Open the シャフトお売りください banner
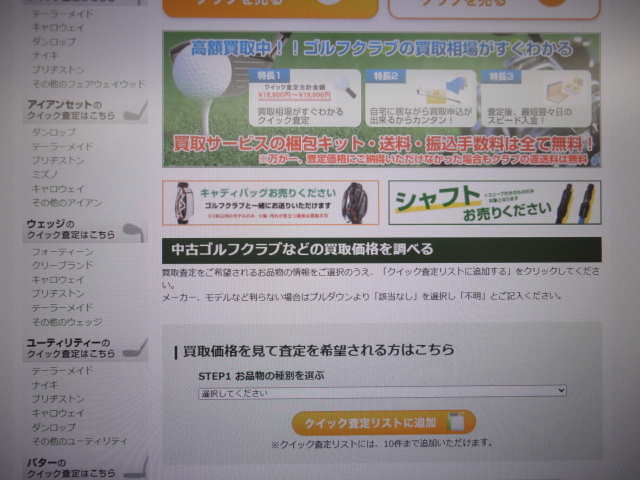 [495, 202]
